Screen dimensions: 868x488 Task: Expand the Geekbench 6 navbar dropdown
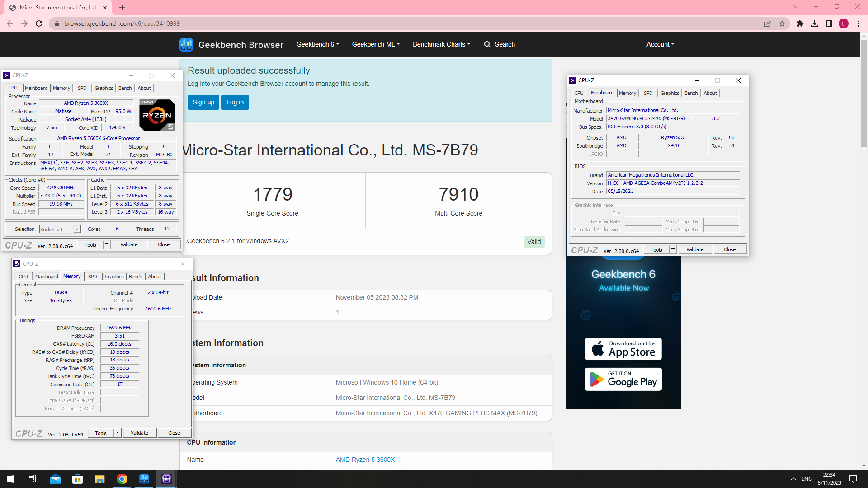318,44
